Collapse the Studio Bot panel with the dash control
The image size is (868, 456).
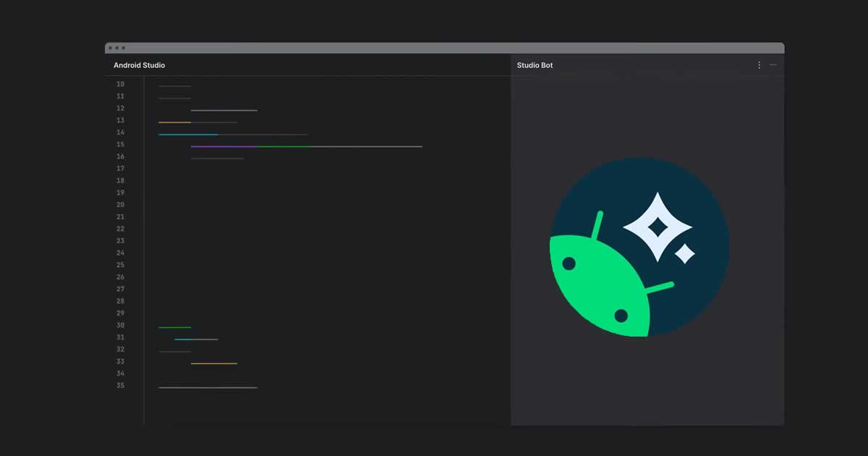point(773,64)
